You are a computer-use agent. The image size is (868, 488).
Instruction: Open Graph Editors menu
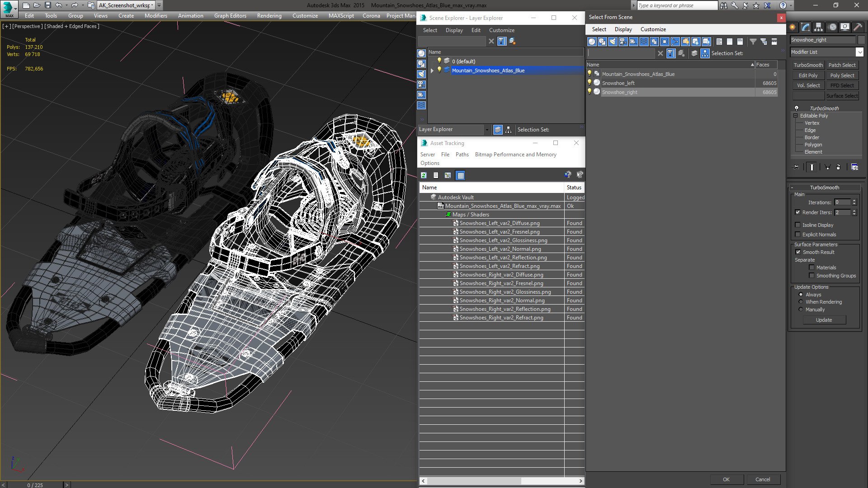pyautogui.click(x=230, y=16)
